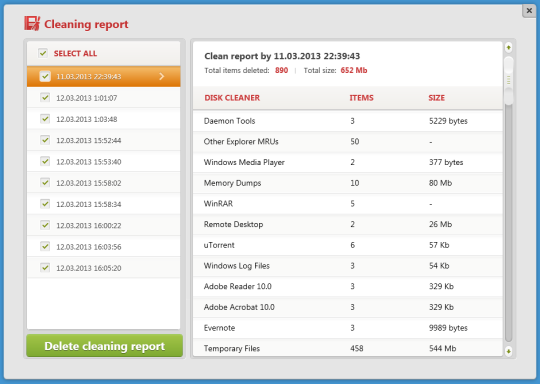Open the report from 12.03.2013 15:52:44
Image resolution: width=540 pixels, height=384 pixels.
[104, 140]
